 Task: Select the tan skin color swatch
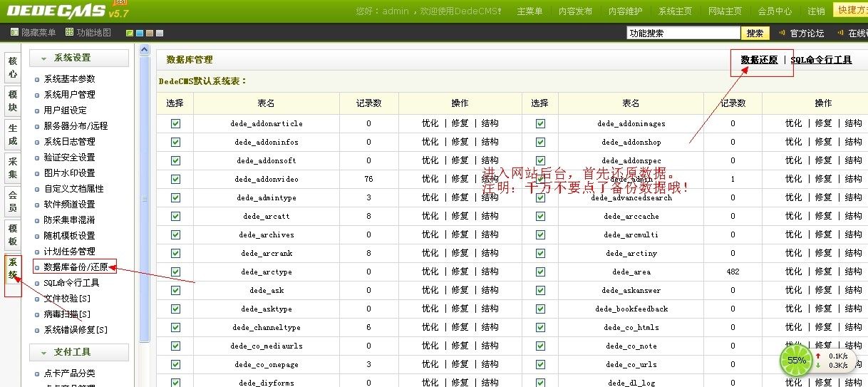pyautogui.click(x=149, y=33)
